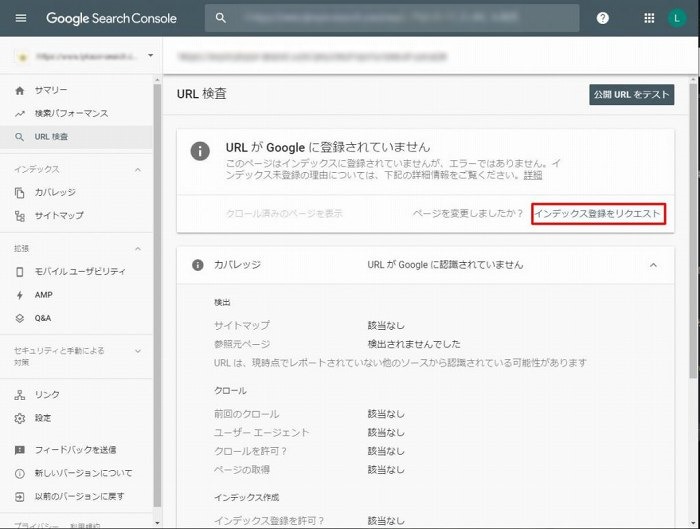Click the network icon beside リンク
This screenshot has width=700, height=529.
click(20, 395)
